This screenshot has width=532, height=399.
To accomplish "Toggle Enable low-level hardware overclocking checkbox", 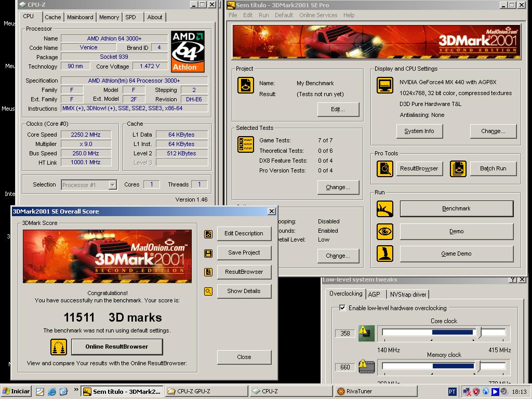I will (x=342, y=308).
